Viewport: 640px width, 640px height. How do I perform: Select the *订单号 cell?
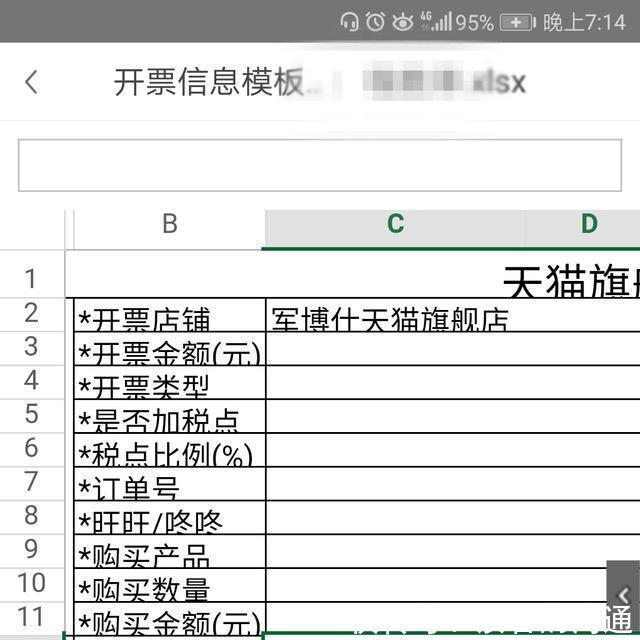(170, 484)
